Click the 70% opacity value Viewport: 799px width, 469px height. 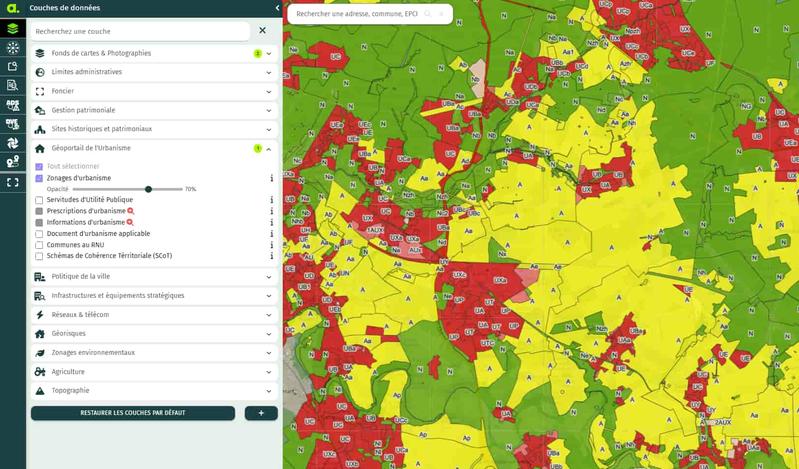(191, 189)
